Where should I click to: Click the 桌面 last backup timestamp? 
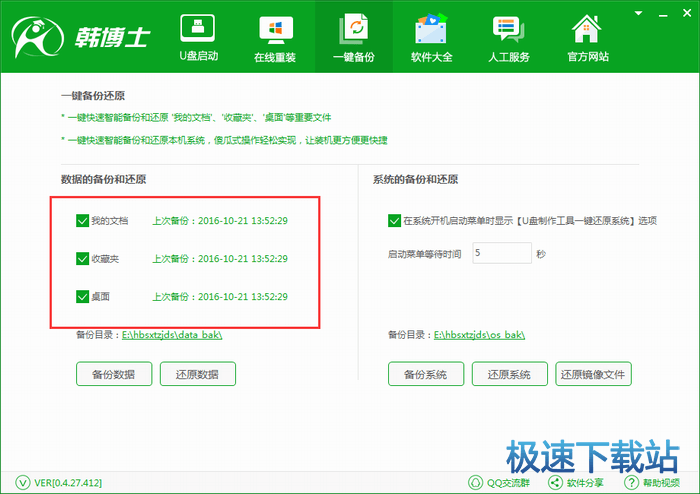click(220, 296)
